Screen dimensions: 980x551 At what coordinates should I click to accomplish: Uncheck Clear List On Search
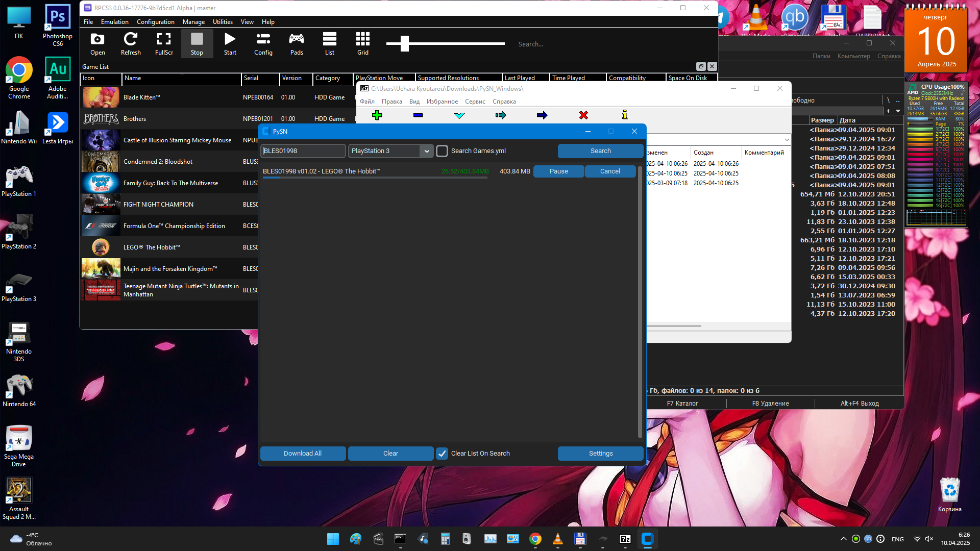coord(442,454)
